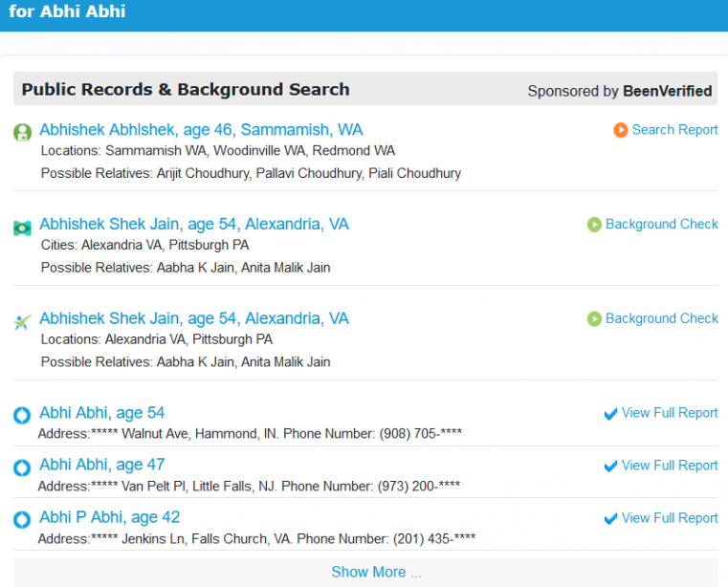
Task: Open Abhishek Abhishek, age 46, Sammamish record
Action: coord(201,130)
